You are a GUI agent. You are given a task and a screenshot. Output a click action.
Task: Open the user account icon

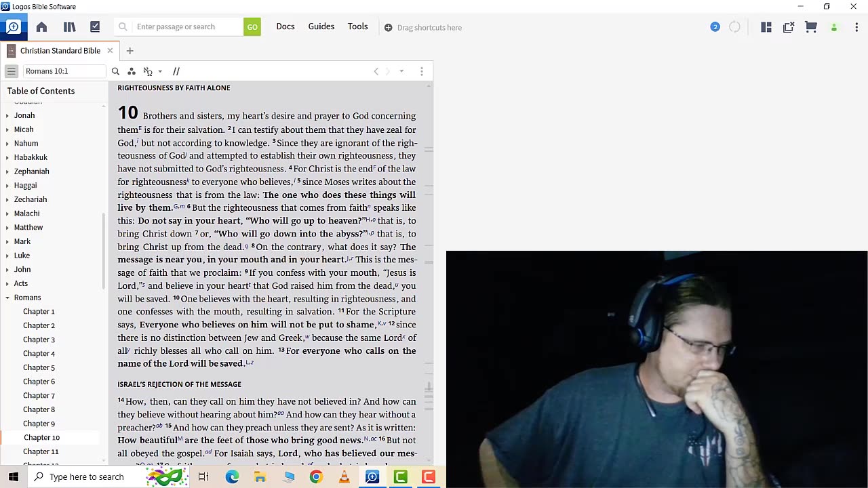[x=834, y=27]
